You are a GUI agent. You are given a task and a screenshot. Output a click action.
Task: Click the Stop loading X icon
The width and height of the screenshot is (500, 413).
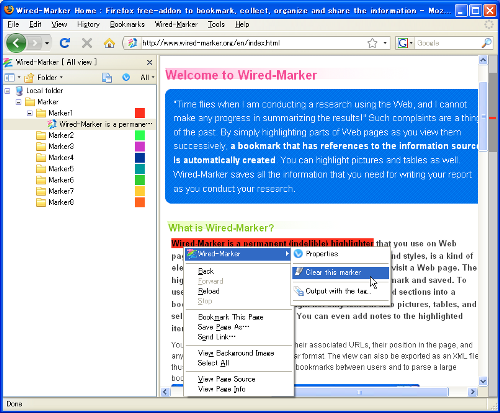click(87, 43)
